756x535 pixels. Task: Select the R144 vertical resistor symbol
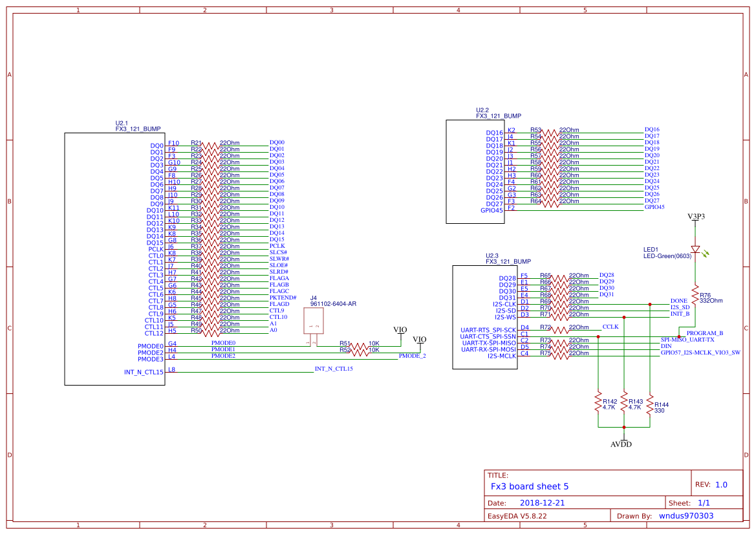click(x=651, y=405)
